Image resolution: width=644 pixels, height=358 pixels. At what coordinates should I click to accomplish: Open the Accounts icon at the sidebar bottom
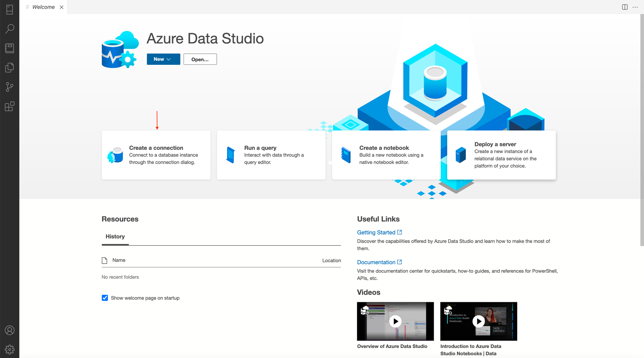click(10, 330)
